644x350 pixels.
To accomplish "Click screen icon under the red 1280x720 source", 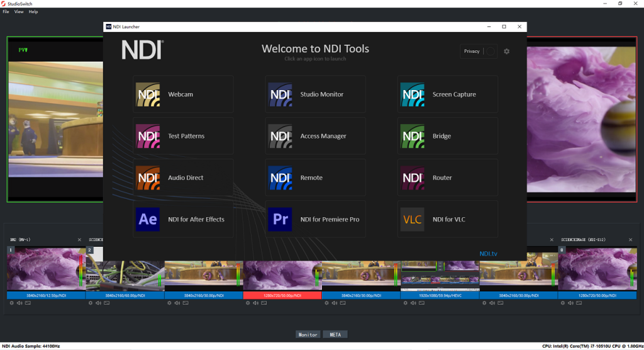I will 264,303.
